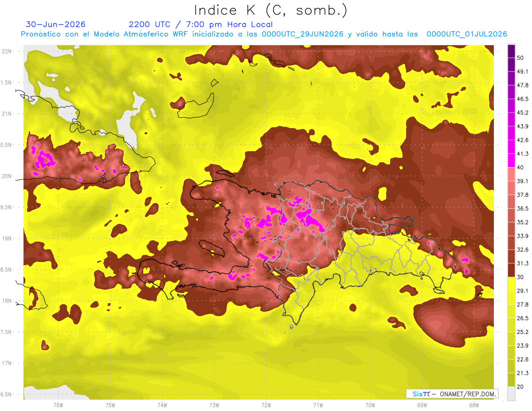Click the colorbar label '40'
532x411 pixels.
pyautogui.click(x=520, y=167)
